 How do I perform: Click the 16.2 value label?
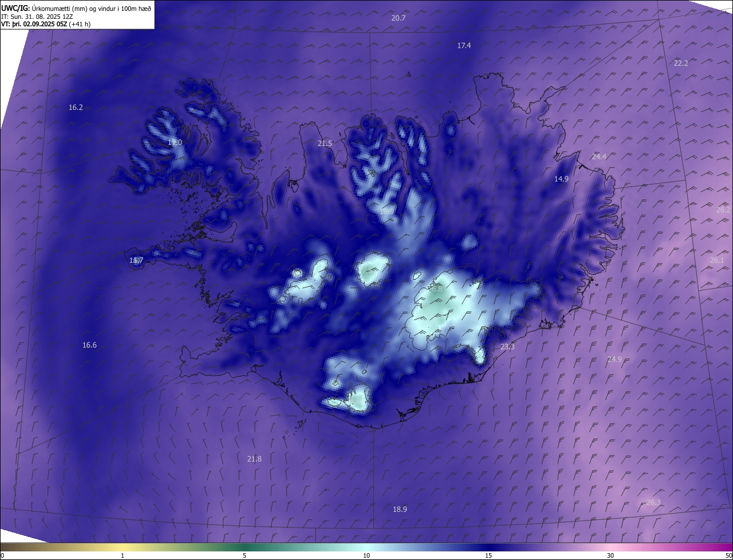76,107
